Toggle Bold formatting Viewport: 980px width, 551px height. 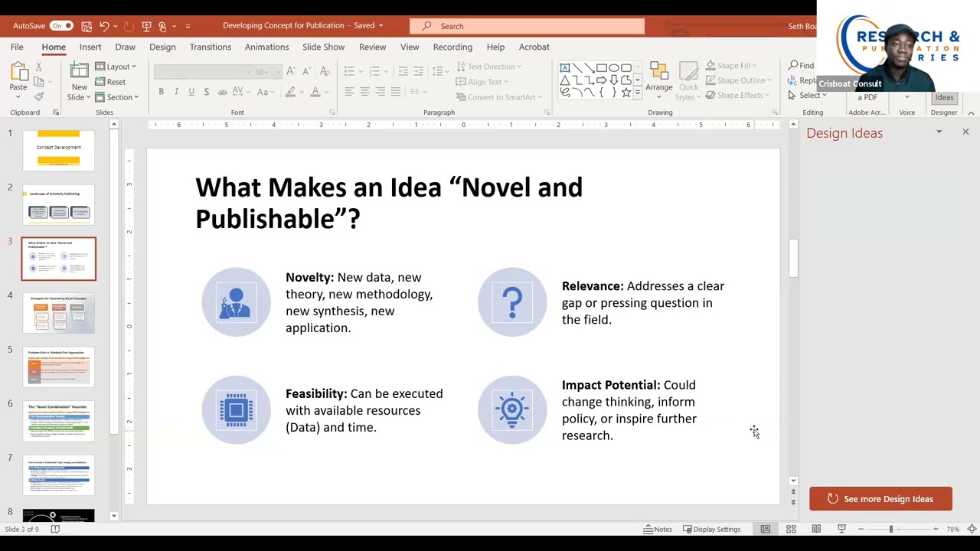[x=162, y=92]
